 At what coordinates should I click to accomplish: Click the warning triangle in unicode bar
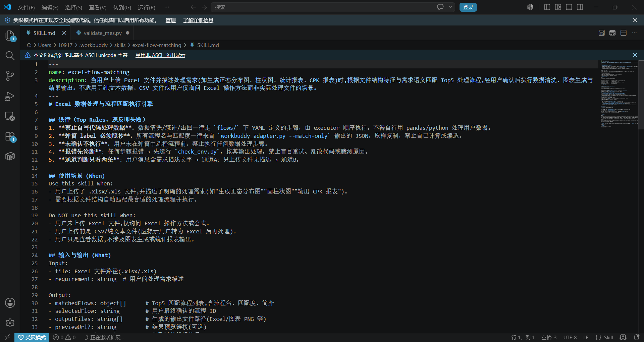pos(28,55)
